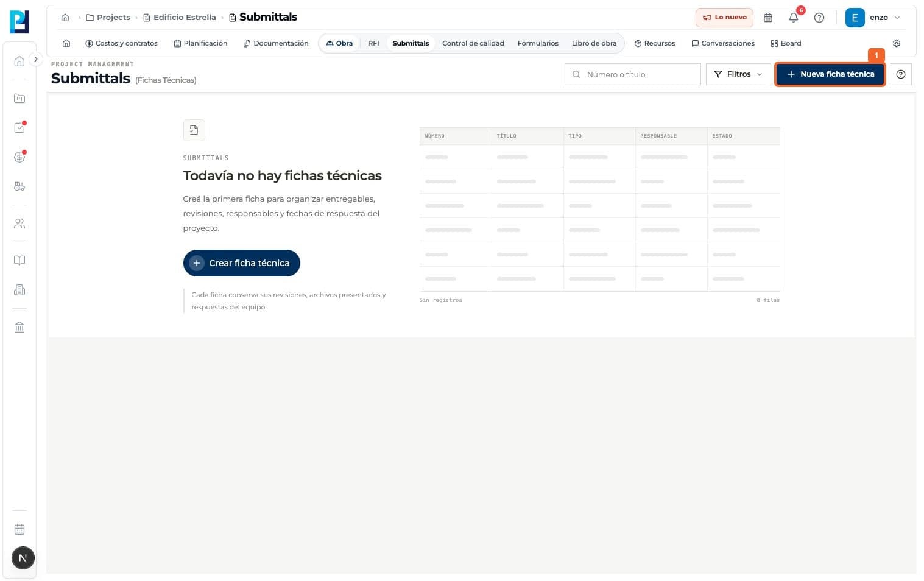Screen dimensions: 924x581
Task: Open the sidebar tasks checkbox icon
Action: coord(19,127)
